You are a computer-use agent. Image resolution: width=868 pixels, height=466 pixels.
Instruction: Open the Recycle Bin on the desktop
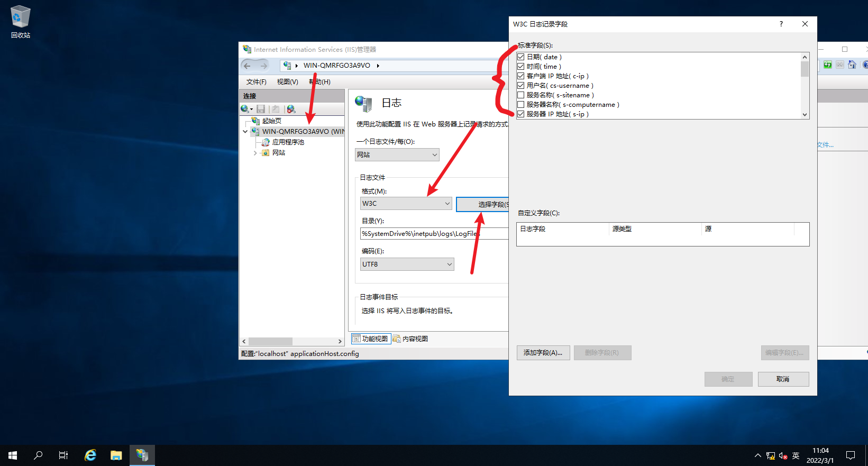pyautogui.click(x=21, y=22)
